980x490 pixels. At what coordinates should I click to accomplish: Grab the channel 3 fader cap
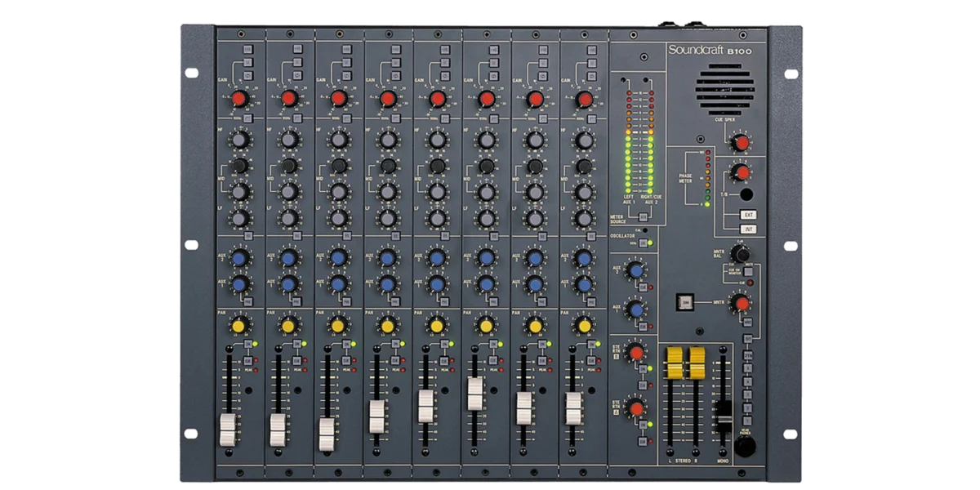(327, 434)
